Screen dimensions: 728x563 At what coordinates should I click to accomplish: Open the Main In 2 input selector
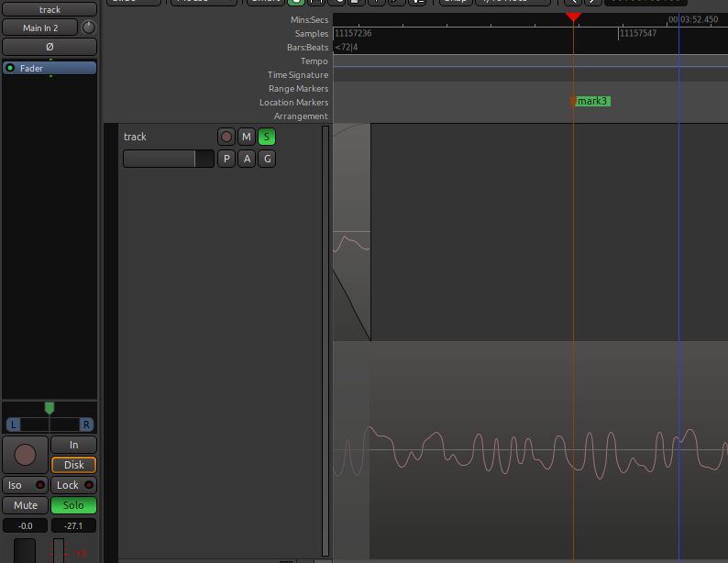[x=40, y=28]
